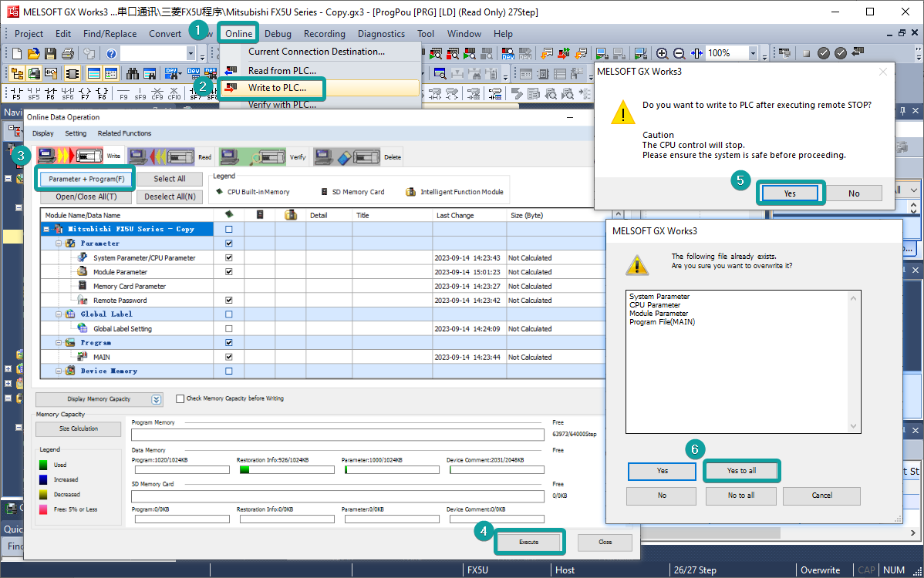Toggle the Global Label Setting checkbox
This screenshot has height=578, width=924.
228,328
